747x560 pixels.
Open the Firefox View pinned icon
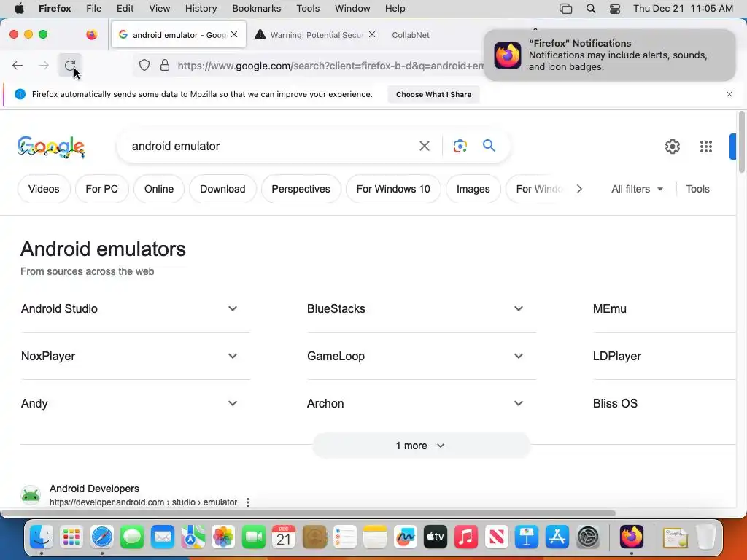tap(91, 35)
